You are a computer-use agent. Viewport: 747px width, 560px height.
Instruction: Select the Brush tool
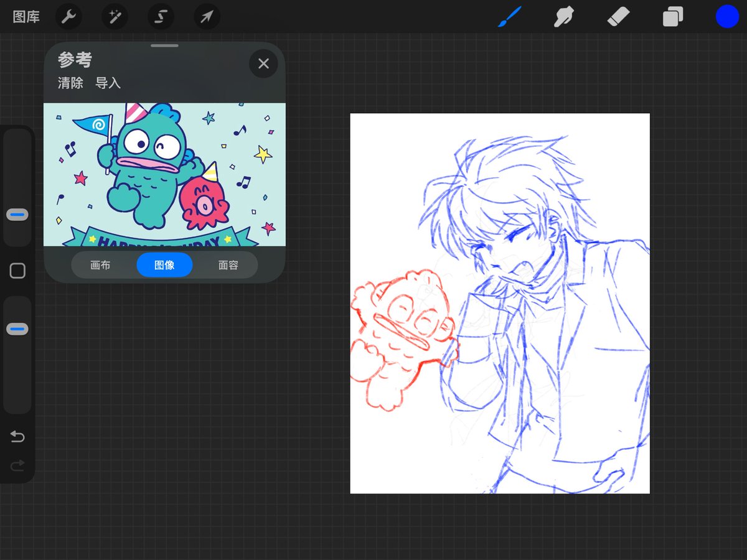509,17
